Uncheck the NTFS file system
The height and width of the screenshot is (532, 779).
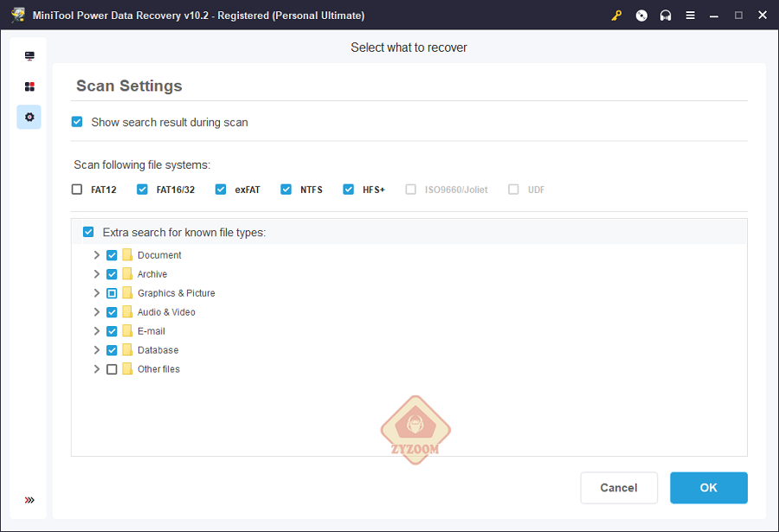[x=286, y=189]
